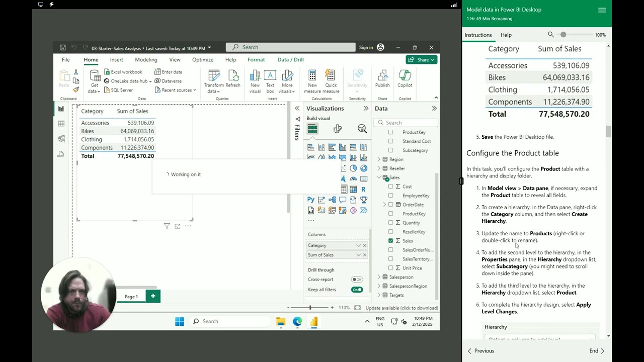Save the report with the disk icon
644x362 pixels.
point(62,48)
